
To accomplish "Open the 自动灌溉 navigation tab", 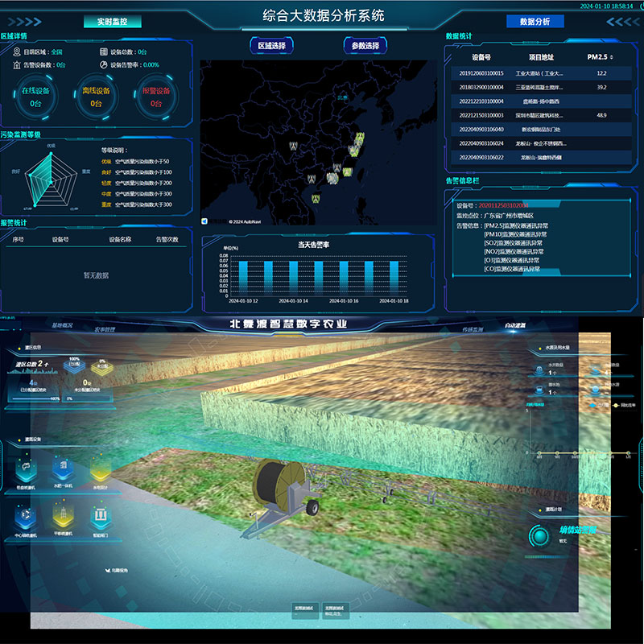I will point(515,325).
